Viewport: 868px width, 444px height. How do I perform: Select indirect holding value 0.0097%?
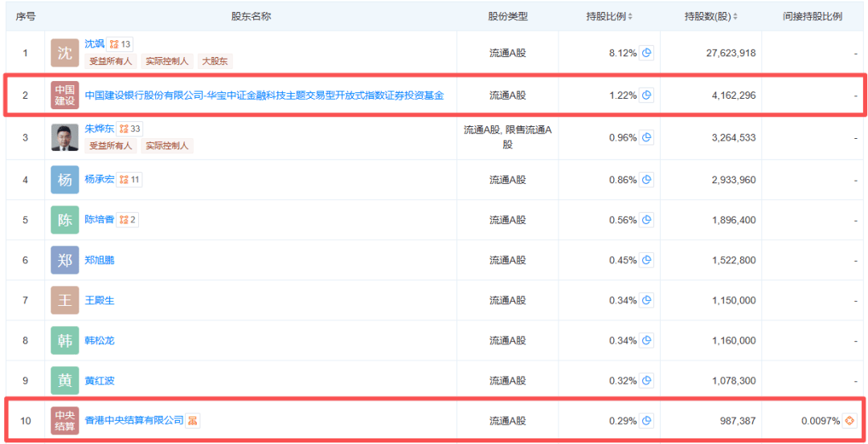(x=821, y=421)
